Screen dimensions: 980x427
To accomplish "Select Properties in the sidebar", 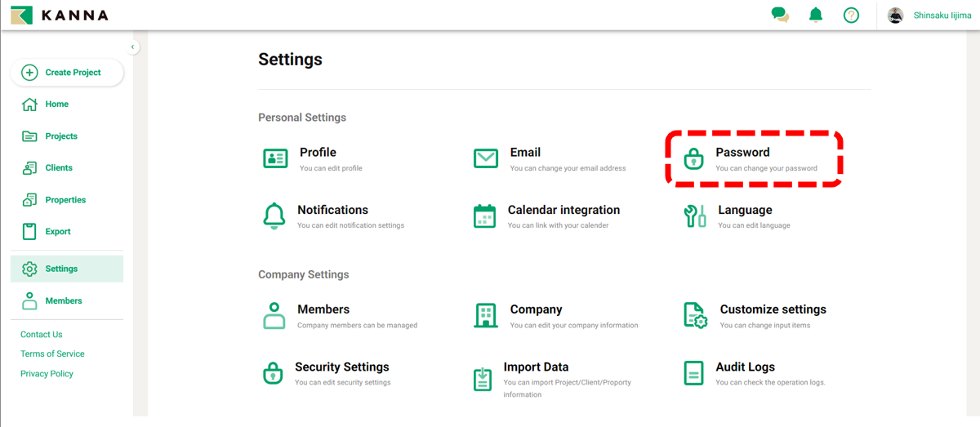I will [65, 200].
